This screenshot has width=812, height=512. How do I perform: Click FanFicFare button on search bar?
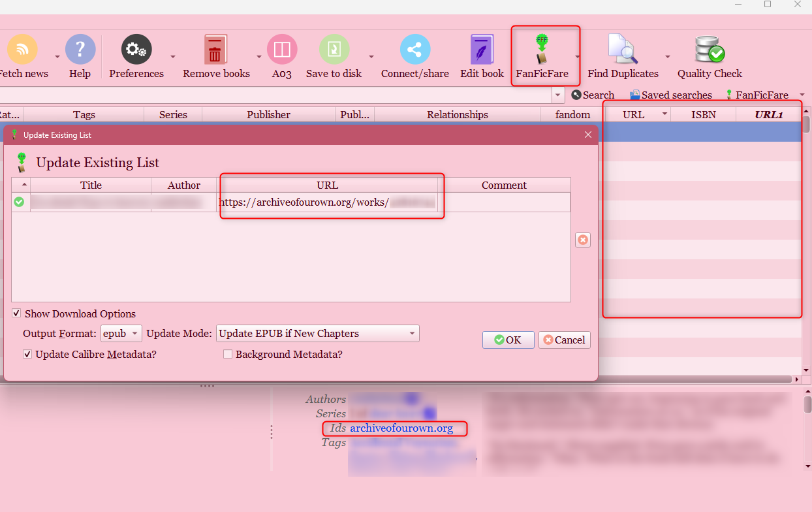pos(757,95)
